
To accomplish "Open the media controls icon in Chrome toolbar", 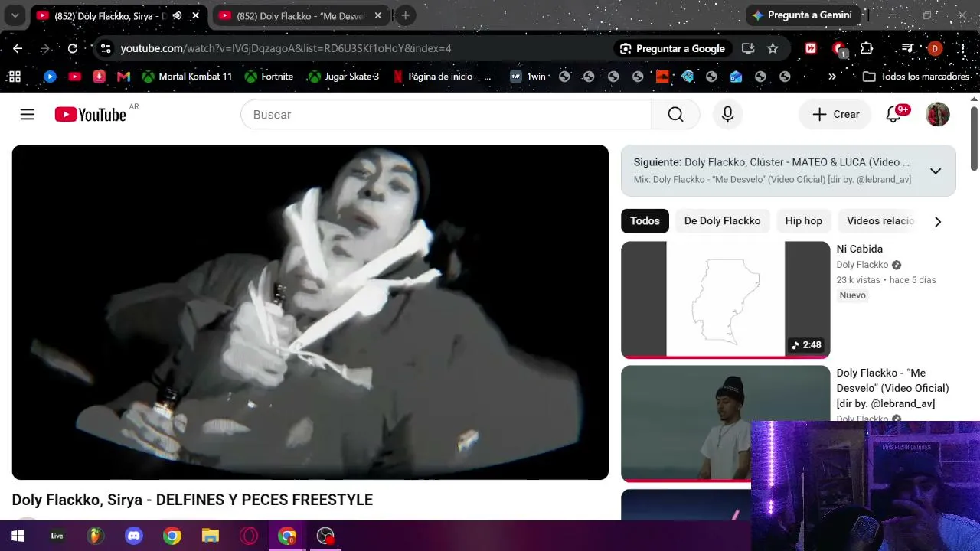I will click(x=907, y=48).
